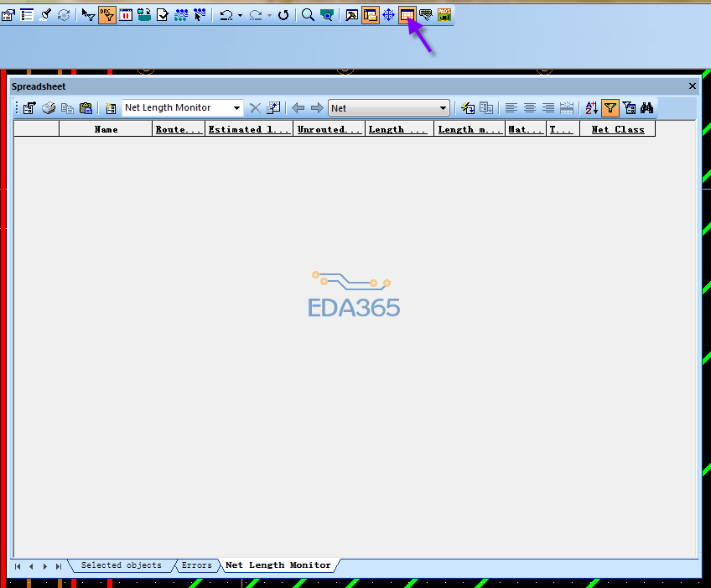
Task: Close the Spreadsheet window
Action: click(x=692, y=86)
